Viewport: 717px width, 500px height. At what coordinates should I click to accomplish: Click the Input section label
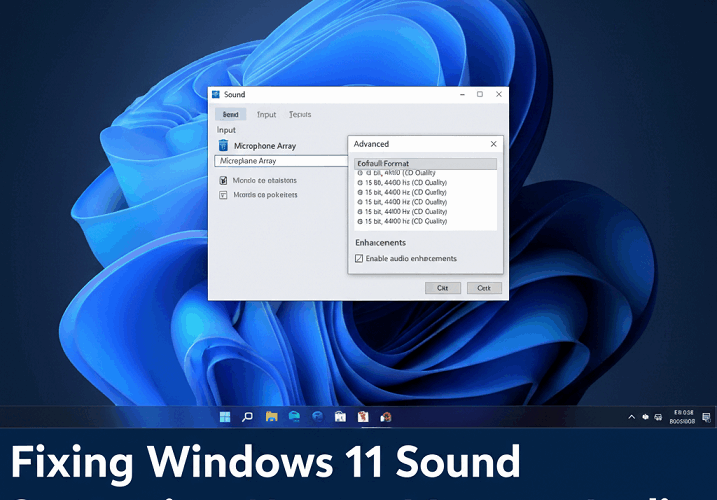point(226,130)
